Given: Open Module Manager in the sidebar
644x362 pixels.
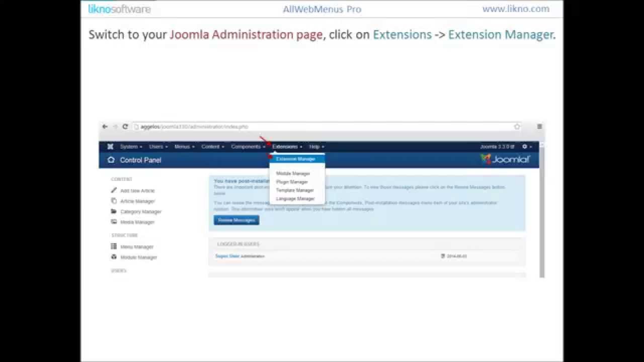Looking at the screenshot, I should (139, 257).
